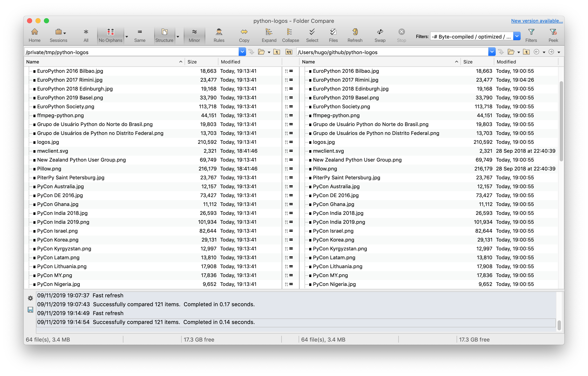
Task: Browse for right folder icon
Action: pyautogui.click(x=511, y=52)
